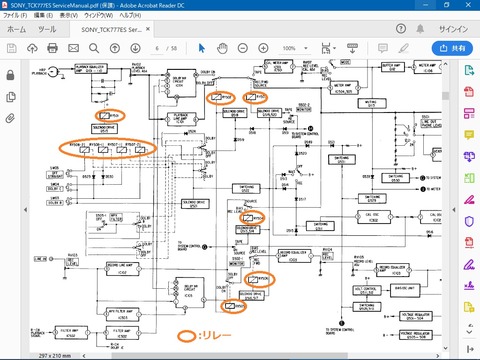Open the ファイル menu
Viewport: 480px width, 360px height.
15,15
